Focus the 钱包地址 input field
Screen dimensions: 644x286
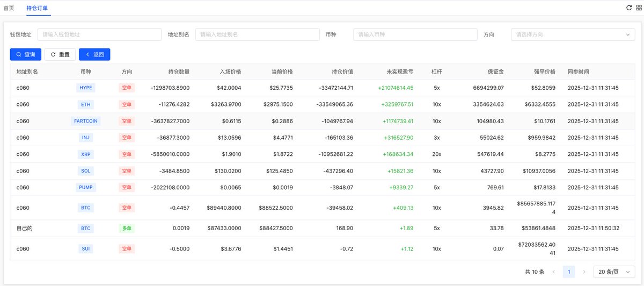coord(99,34)
